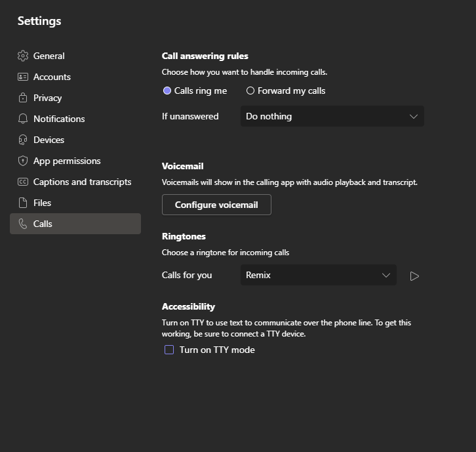
Task: Click the Privacy lock icon
Action: [x=23, y=98]
